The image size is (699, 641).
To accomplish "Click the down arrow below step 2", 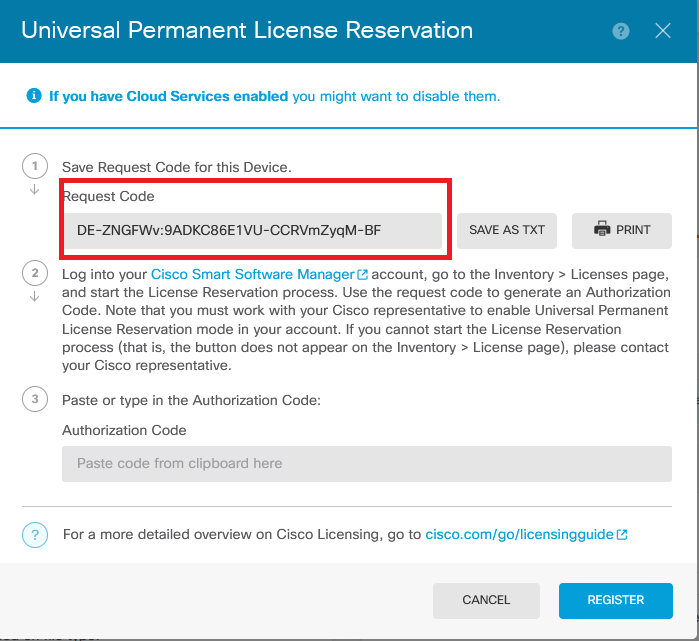I will pos(34,297).
